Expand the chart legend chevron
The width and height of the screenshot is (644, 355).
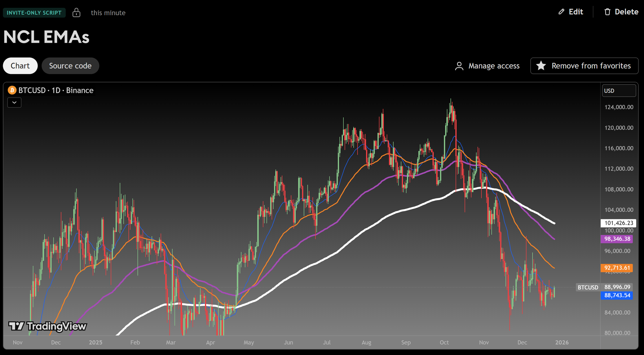[14, 103]
